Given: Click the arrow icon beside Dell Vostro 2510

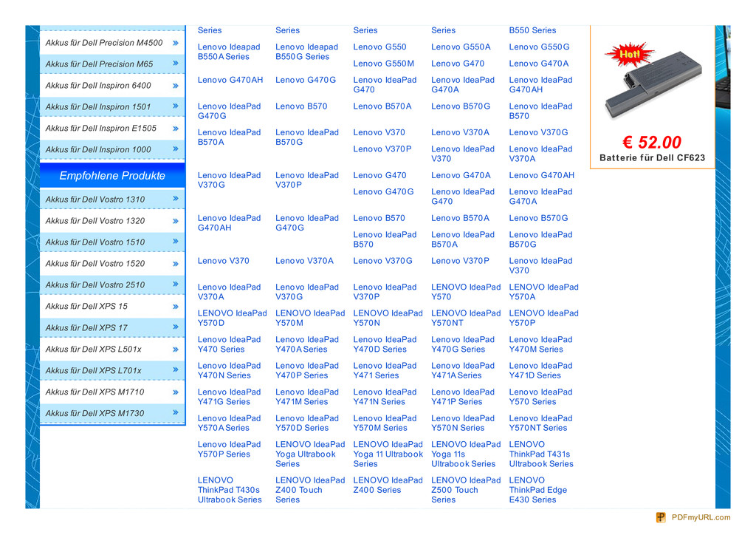Looking at the screenshot, I should (176, 284).
